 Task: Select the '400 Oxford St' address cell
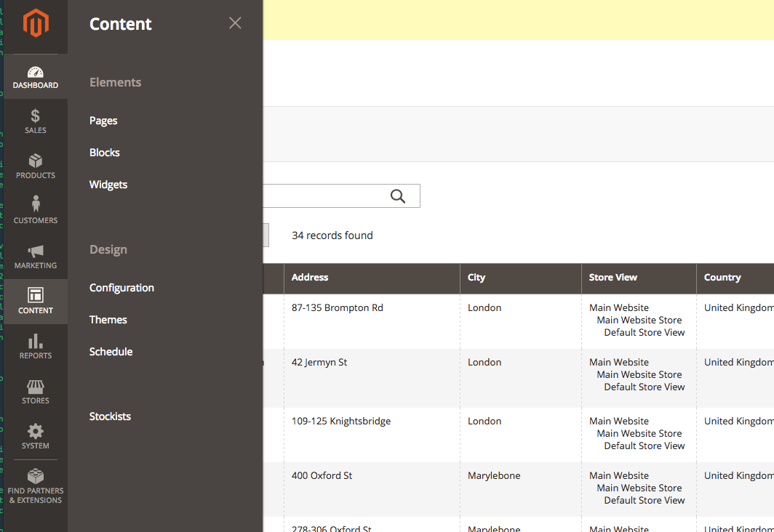(x=372, y=489)
